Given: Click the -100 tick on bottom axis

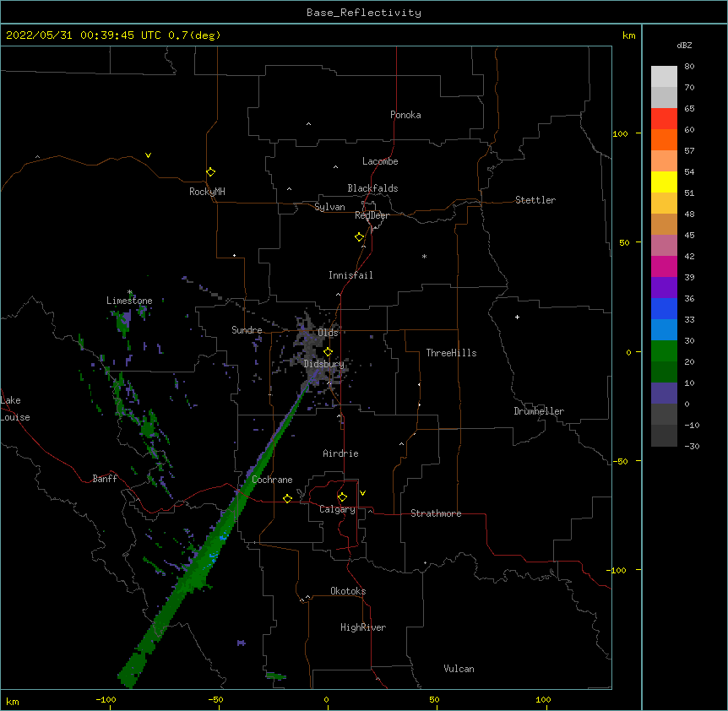Looking at the screenshot, I should point(106,699).
